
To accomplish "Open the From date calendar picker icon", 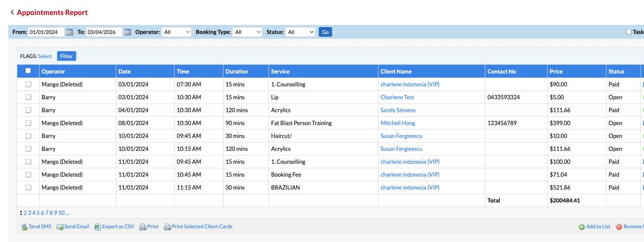I will (x=69, y=32).
